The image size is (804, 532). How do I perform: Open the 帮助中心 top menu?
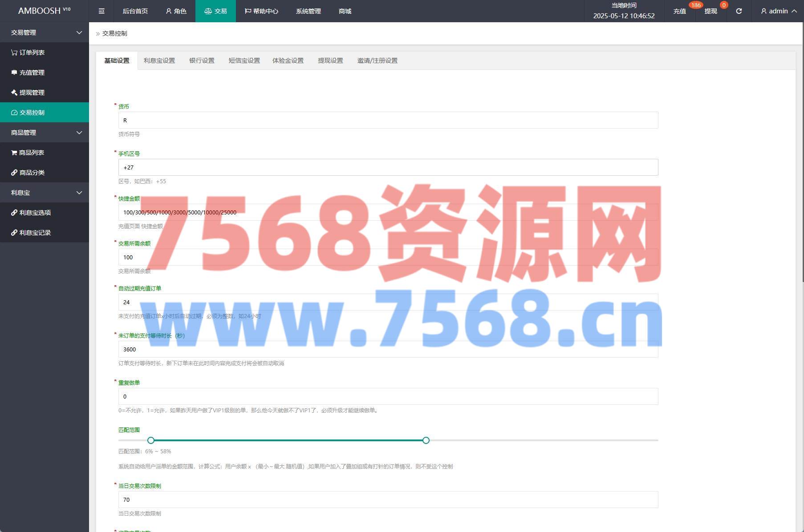click(x=261, y=11)
